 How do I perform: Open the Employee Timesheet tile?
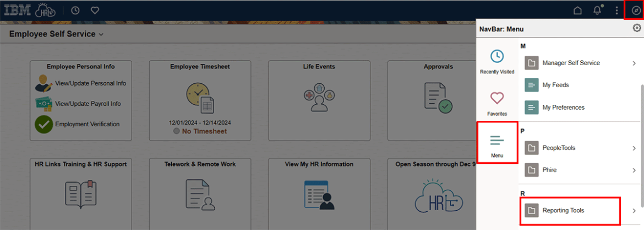click(200, 100)
